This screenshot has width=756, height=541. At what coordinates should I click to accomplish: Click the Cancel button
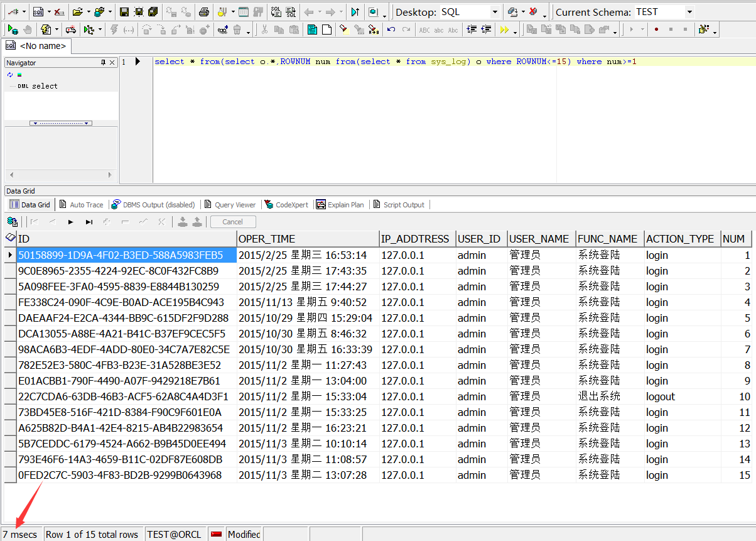[x=232, y=222]
